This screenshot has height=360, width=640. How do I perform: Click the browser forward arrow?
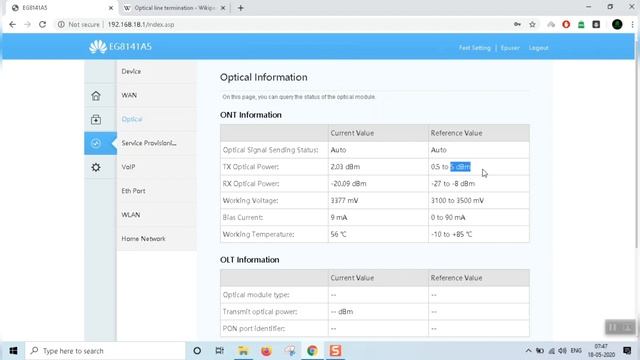click(x=27, y=24)
